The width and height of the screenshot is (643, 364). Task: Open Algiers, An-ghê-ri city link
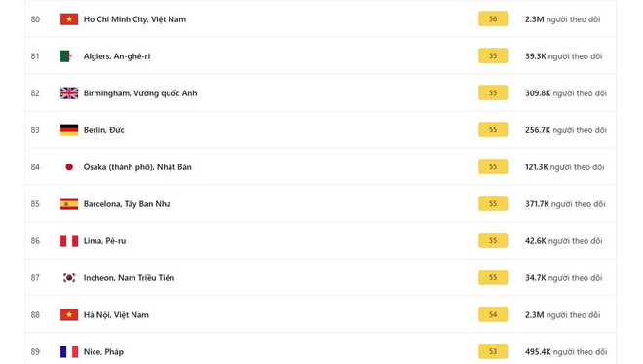pos(117,56)
